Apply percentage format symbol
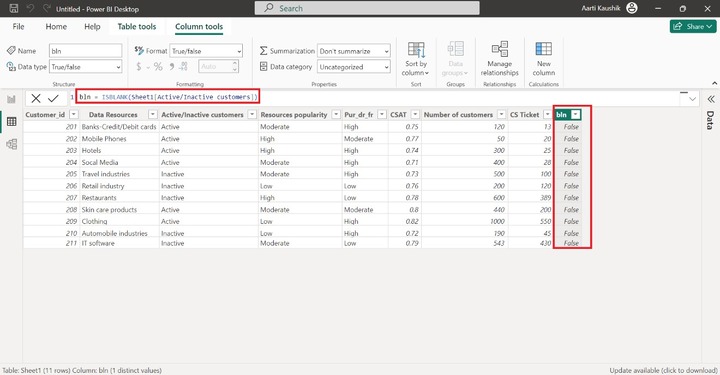This screenshot has height=375, width=720. pos(158,67)
